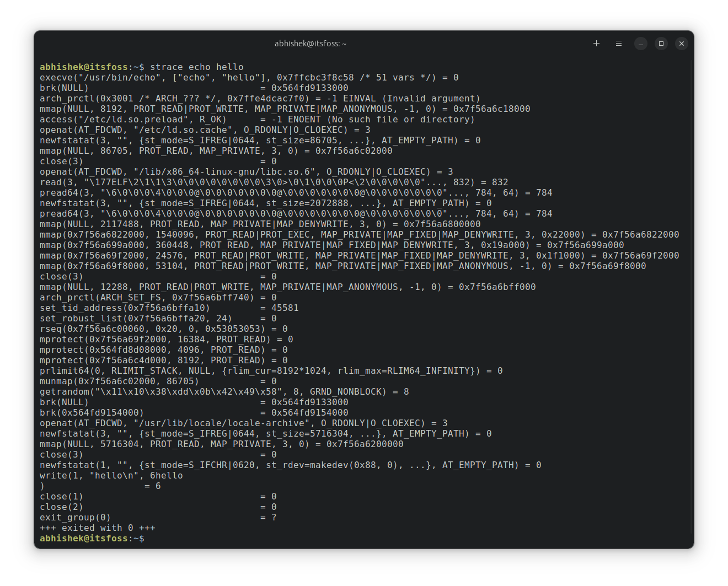The image size is (728, 586).
Task: Click the mprotect 0x564fd8d08000, 4096 line
Action: point(164,350)
